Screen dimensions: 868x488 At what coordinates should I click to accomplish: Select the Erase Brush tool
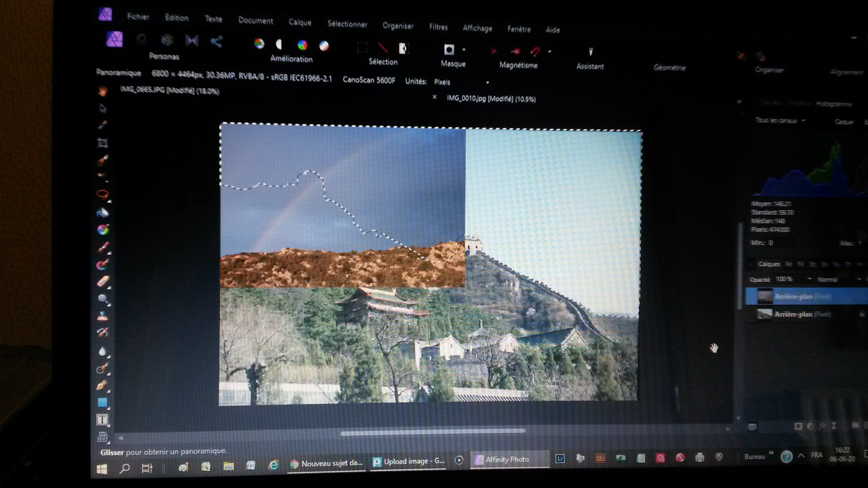coord(102,281)
